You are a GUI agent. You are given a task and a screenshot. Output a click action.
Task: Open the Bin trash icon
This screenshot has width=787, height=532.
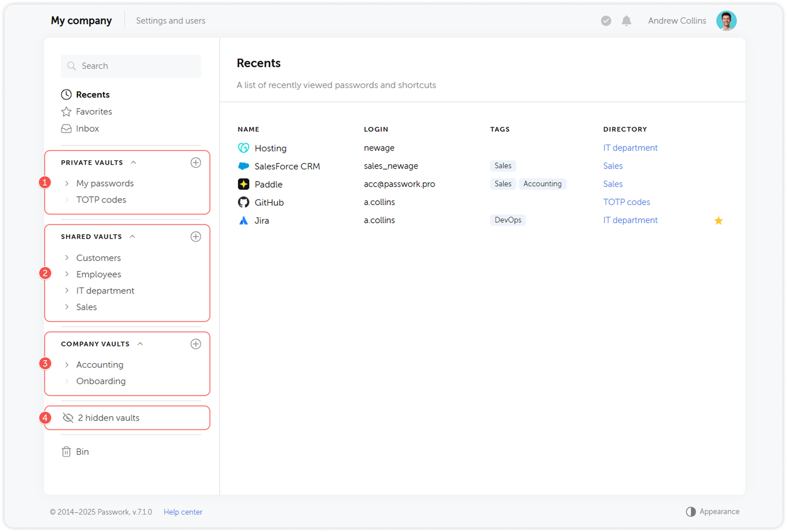(66, 452)
